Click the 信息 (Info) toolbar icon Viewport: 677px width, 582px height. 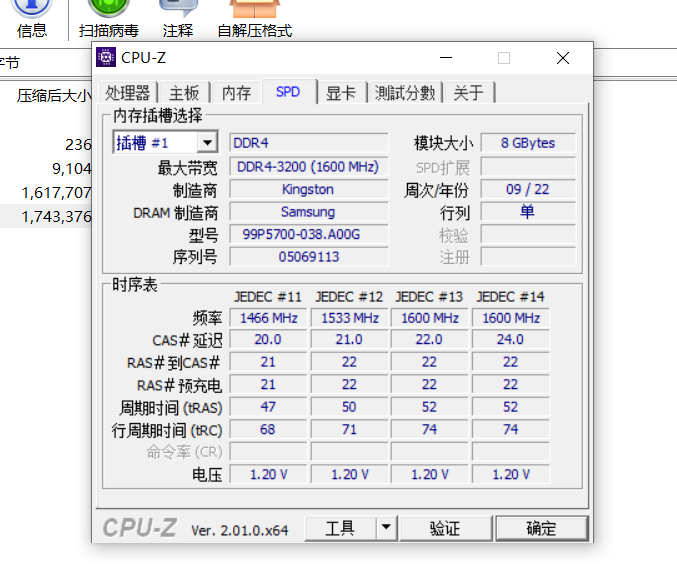point(32,19)
